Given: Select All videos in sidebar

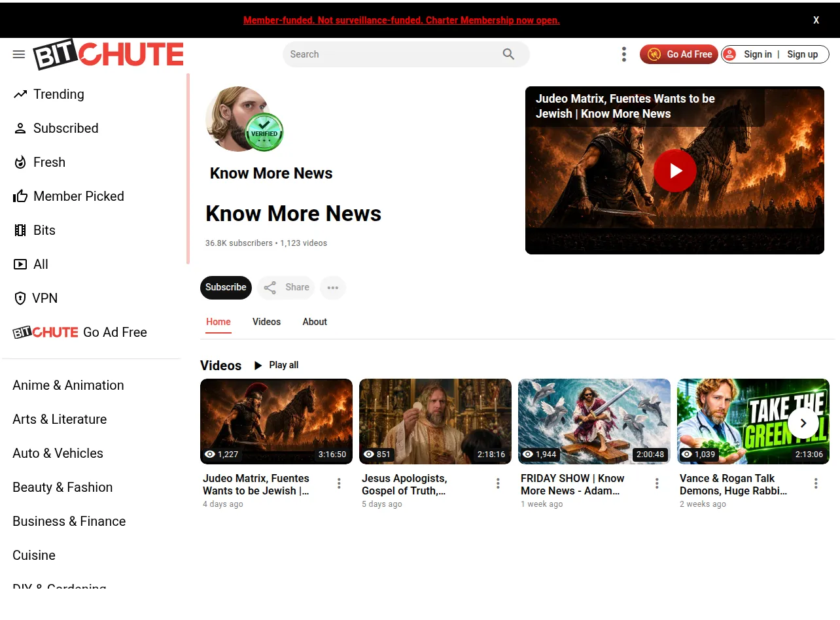Looking at the screenshot, I should click(x=31, y=264).
